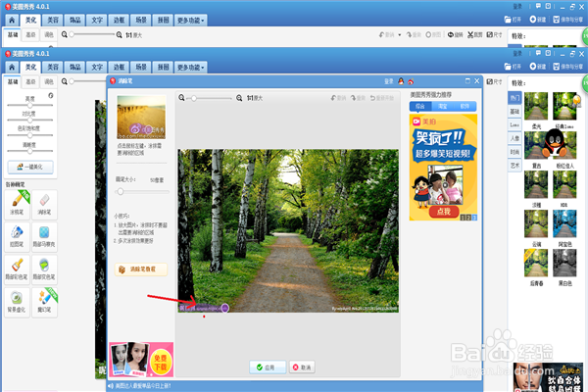Viewport: 588px width, 392px height.
Task: Click 登录 login link in the dialog title bar
Action: coord(389,81)
